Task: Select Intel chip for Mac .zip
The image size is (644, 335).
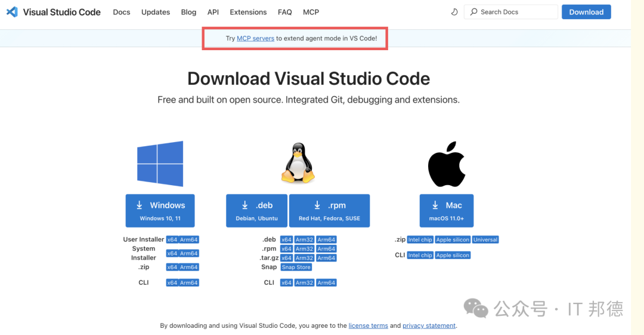Action: tap(420, 239)
